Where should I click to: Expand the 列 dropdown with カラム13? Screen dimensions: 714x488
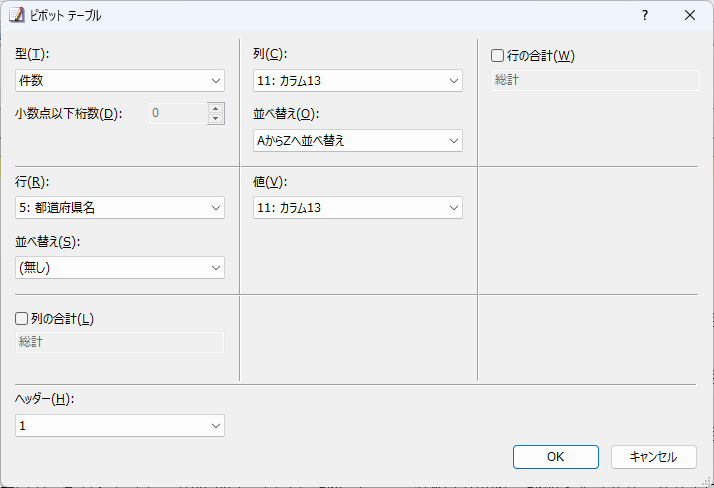coord(358,80)
